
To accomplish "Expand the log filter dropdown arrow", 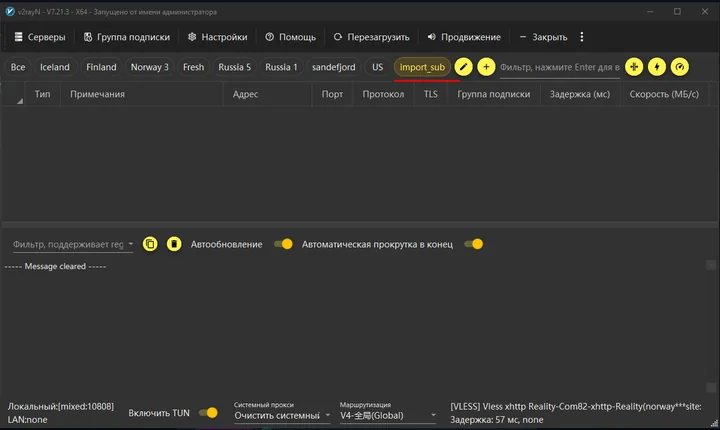I will pos(130,244).
